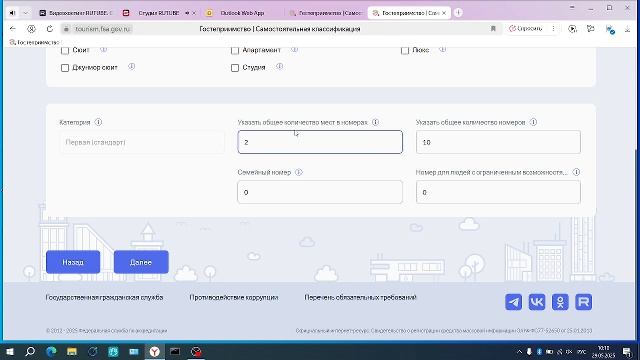
Task: Open info icon next to Апартамент
Action: tap(294, 49)
